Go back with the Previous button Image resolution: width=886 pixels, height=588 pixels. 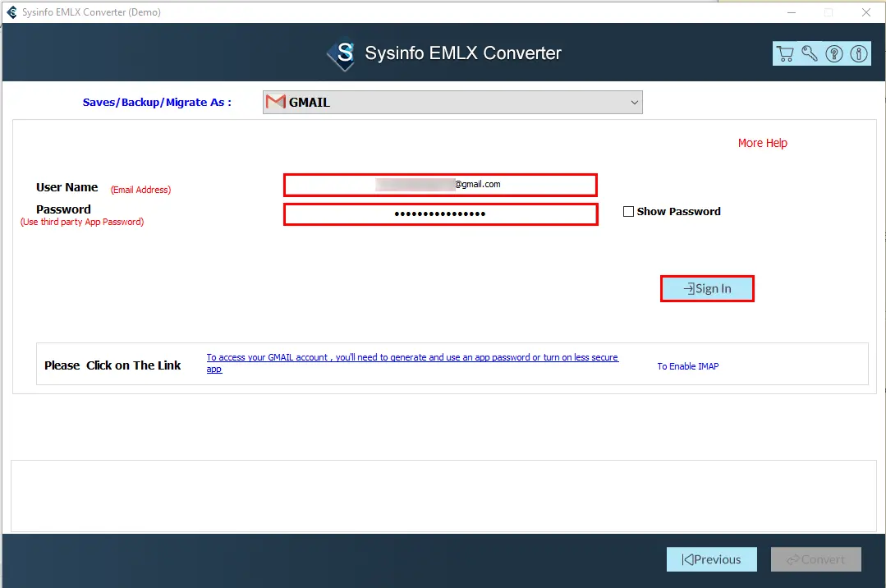[x=711, y=559]
